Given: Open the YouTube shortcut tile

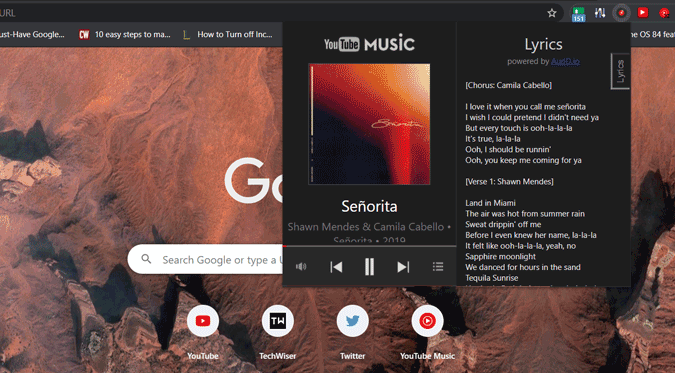Looking at the screenshot, I should pos(203,321).
